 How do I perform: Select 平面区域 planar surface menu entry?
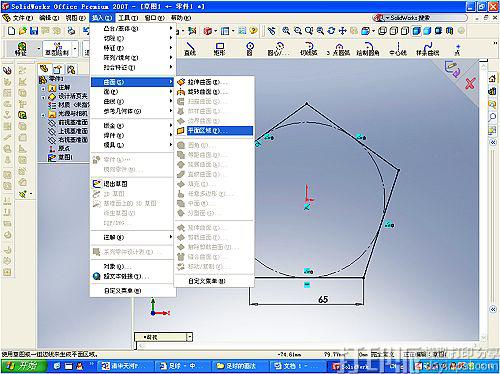coord(214,131)
